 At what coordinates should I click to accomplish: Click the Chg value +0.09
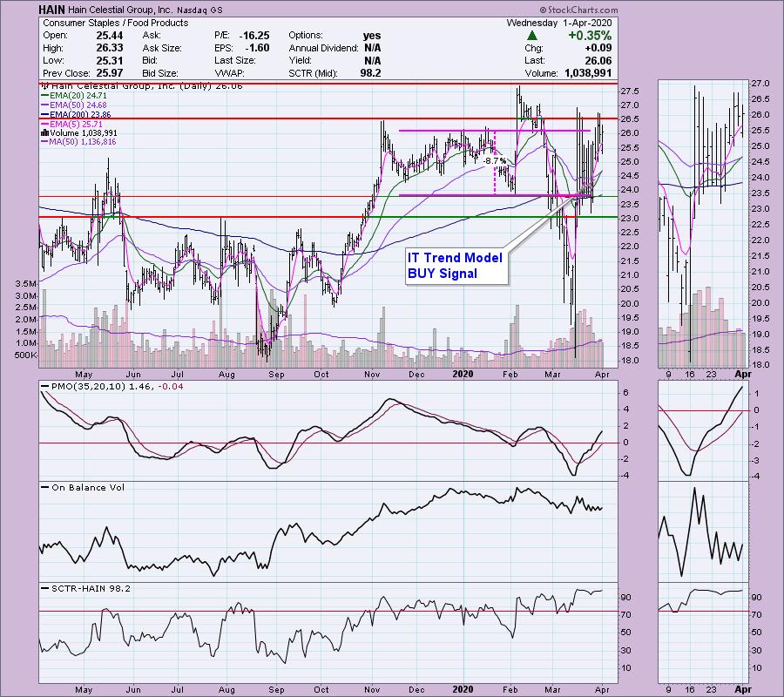(598, 48)
